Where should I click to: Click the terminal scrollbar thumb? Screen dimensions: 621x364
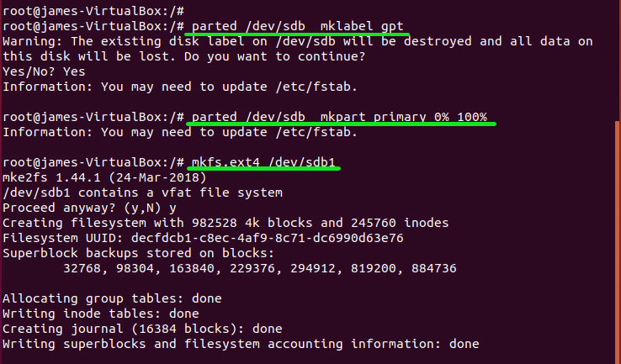[x=617, y=244]
